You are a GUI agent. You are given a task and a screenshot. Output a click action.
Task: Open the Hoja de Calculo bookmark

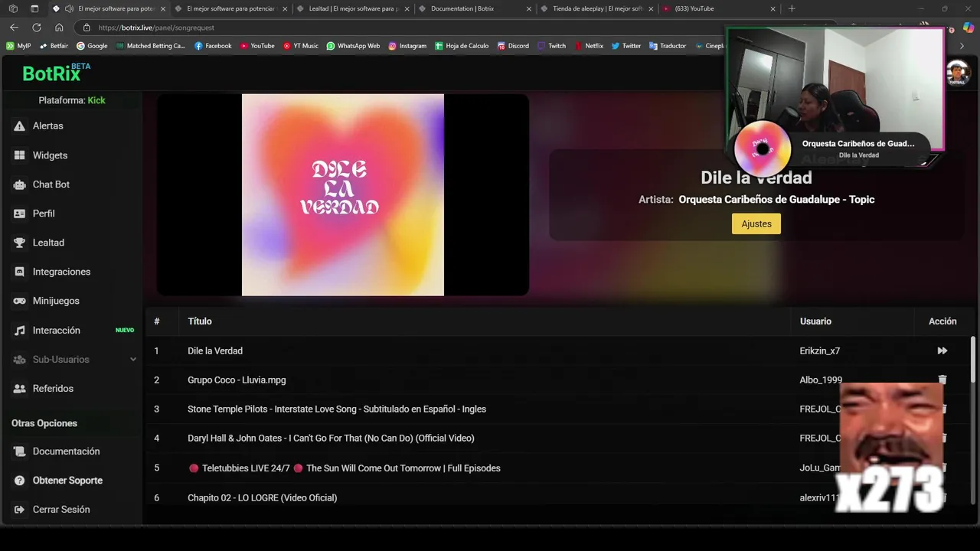pos(462,46)
